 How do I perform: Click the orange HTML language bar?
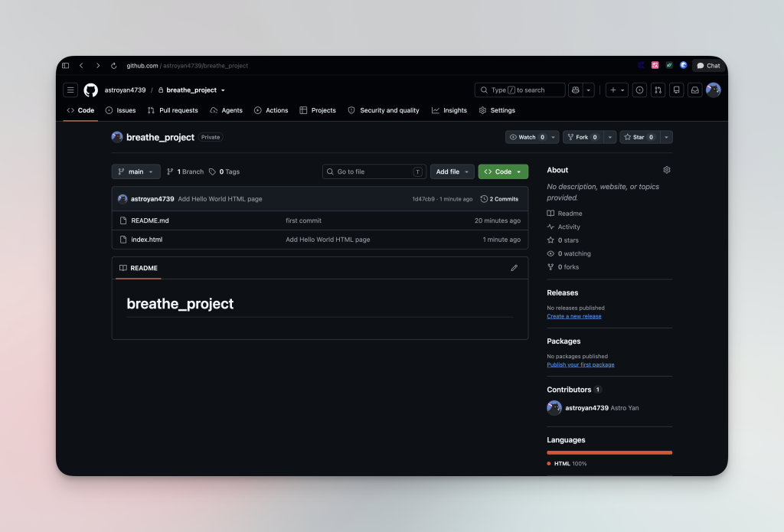(609, 452)
